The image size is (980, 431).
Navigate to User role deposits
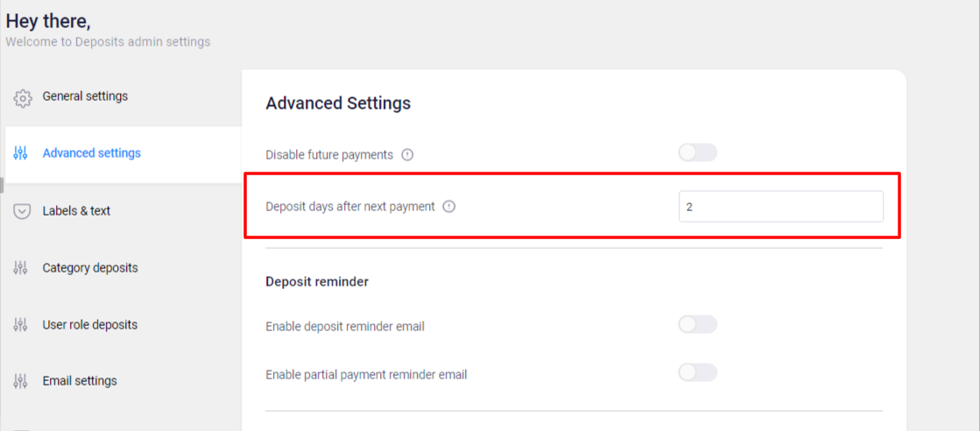coord(90,325)
